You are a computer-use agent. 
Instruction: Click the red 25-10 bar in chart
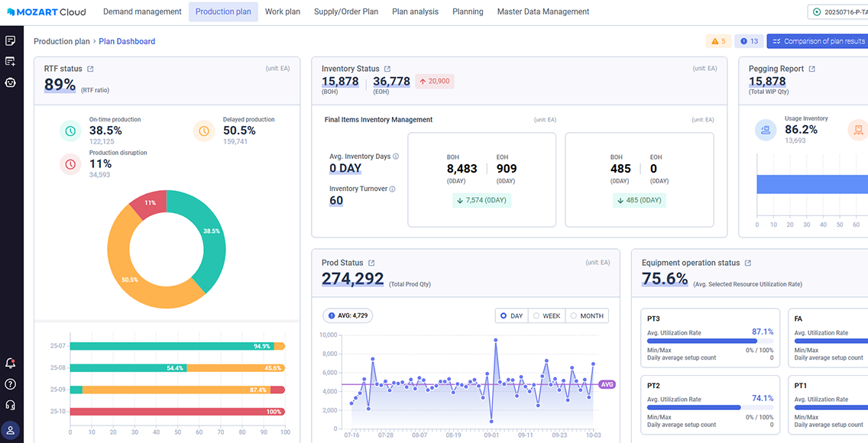pos(177,412)
